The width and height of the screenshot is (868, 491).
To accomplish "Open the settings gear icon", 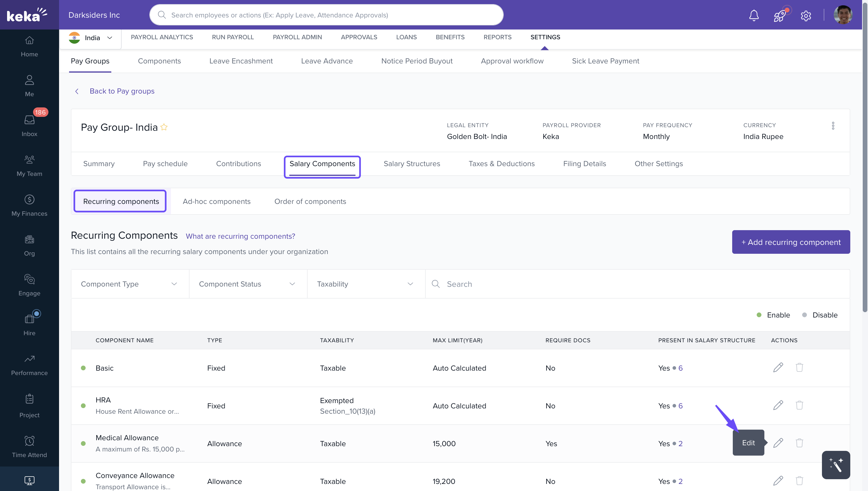I will [x=806, y=16].
